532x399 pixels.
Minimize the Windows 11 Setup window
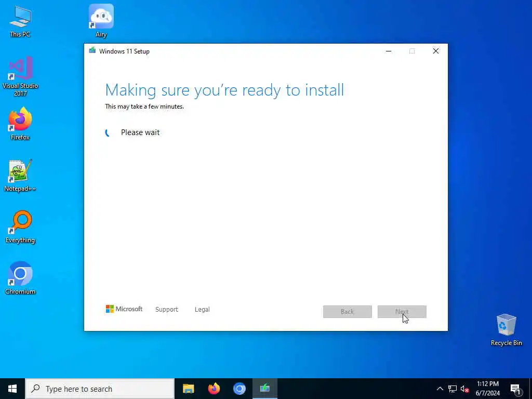[389, 51]
